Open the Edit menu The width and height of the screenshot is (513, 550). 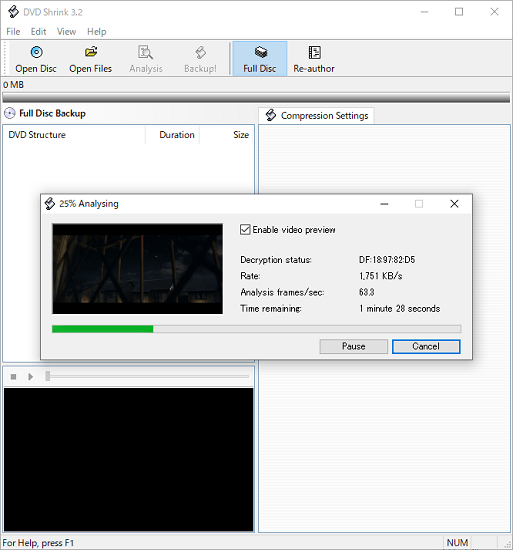tap(38, 32)
